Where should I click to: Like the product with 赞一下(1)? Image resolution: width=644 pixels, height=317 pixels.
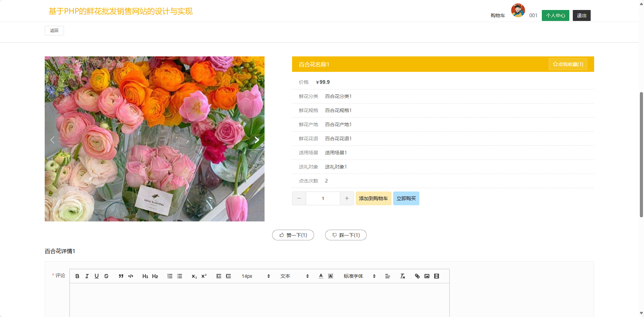pyautogui.click(x=293, y=235)
